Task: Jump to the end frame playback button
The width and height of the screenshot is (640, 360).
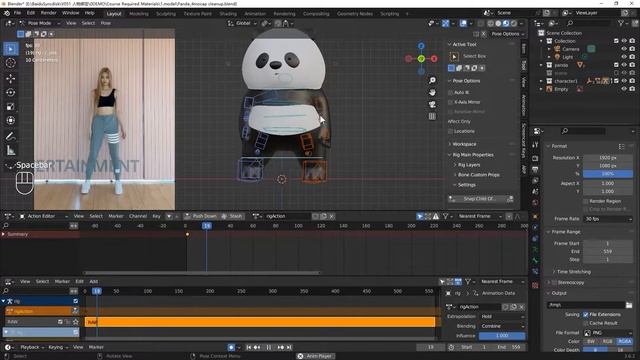Action: [289, 347]
